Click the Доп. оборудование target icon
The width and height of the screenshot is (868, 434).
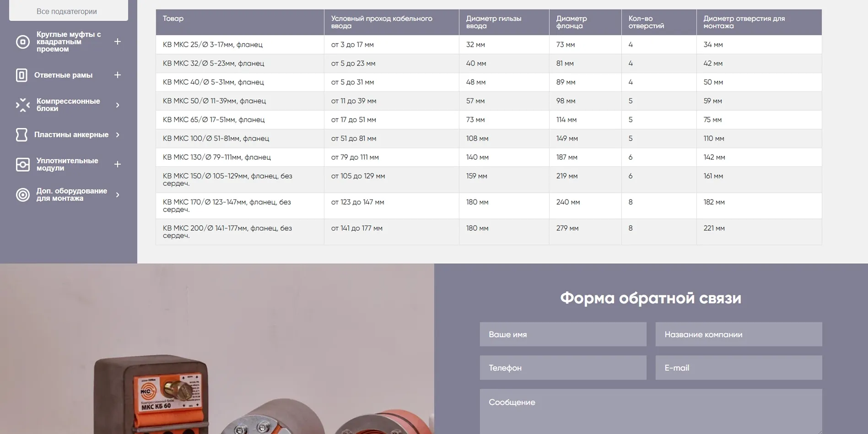[22, 195]
